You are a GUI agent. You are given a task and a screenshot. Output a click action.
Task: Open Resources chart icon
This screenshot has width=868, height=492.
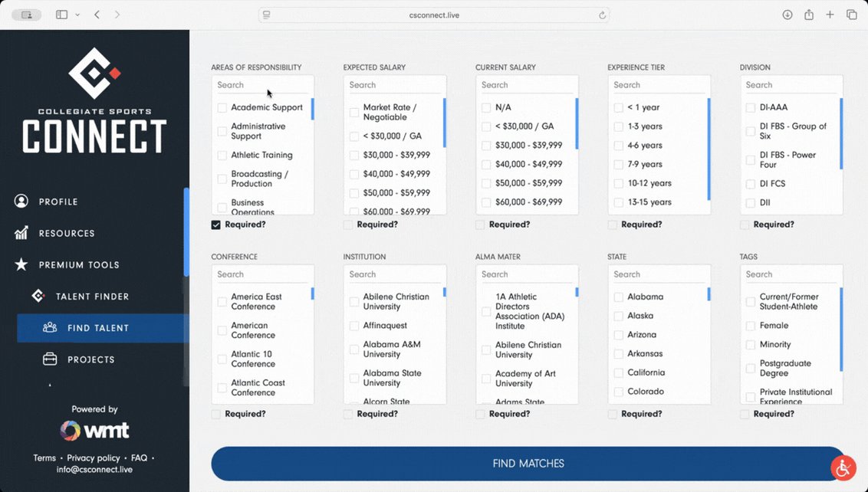[21, 233]
